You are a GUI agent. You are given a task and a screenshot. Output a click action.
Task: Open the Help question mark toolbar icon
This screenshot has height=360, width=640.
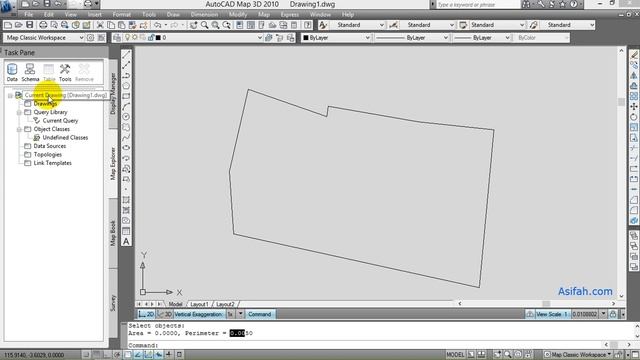308,25
